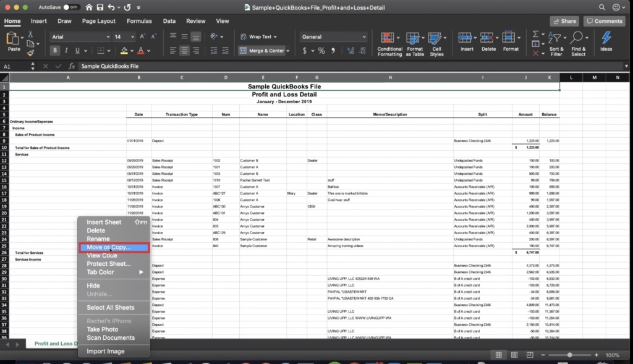Open the Insert ribbon tab

(39, 21)
